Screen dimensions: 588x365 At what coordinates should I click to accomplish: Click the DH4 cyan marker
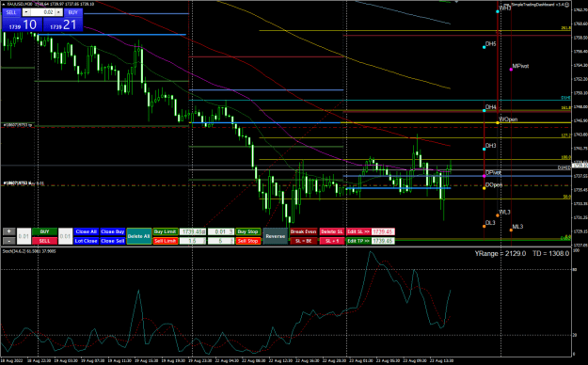(485, 110)
